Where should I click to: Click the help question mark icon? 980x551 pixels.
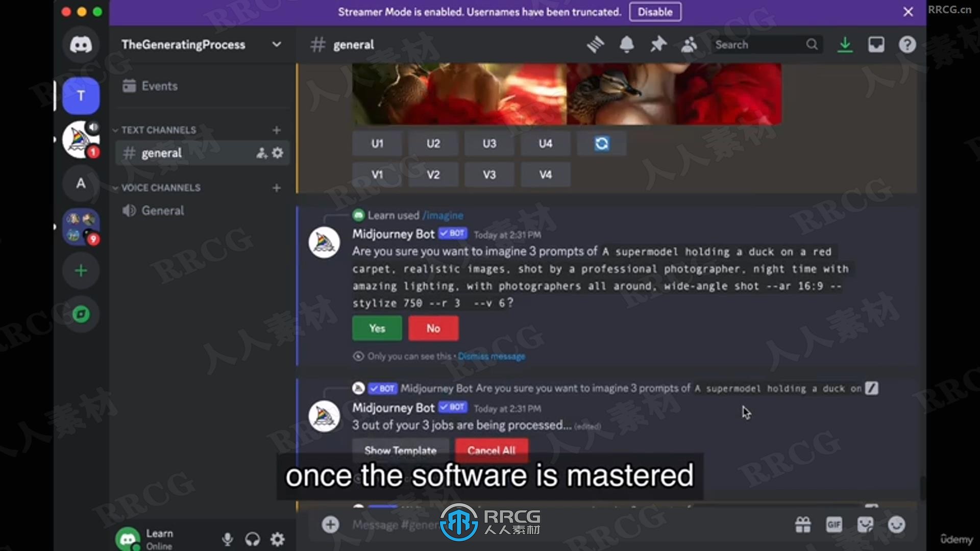pyautogui.click(x=908, y=44)
